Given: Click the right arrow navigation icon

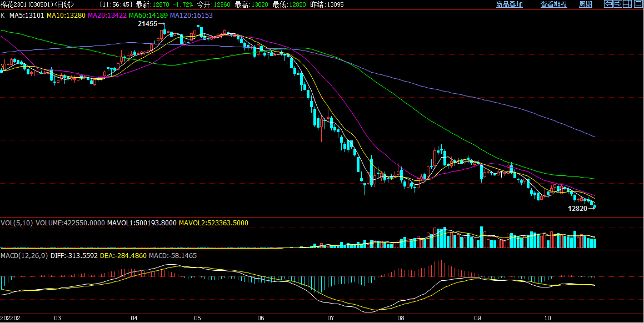Looking at the screenshot, I should 617,4.
